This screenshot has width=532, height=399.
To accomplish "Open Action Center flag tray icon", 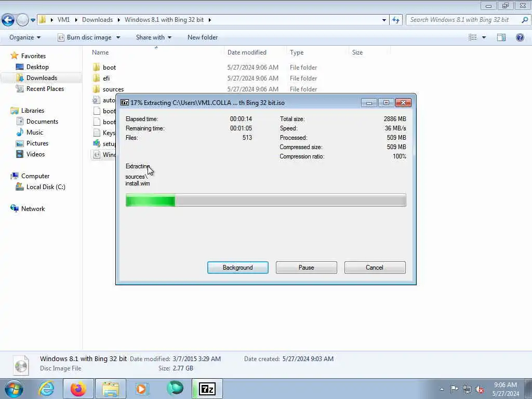I will click(454, 389).
